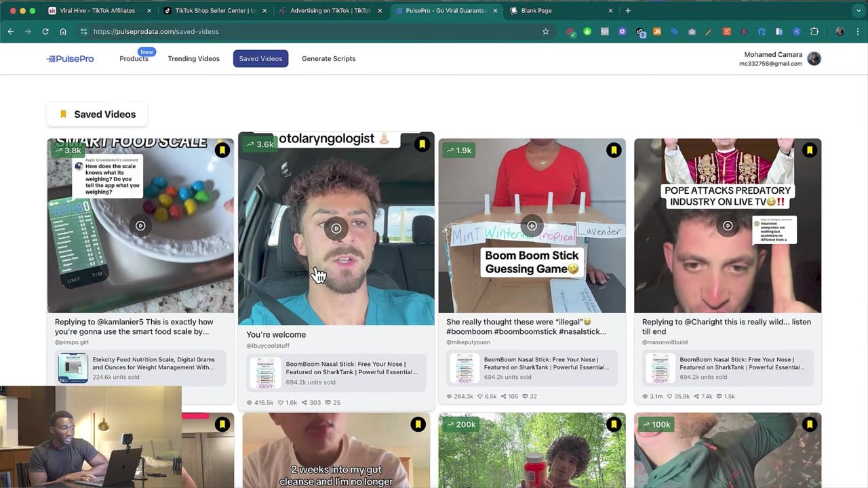The image size is (868, 488).
Task: Play the Boom Boom Stick Guessing Game video
Action: (532, 226)
